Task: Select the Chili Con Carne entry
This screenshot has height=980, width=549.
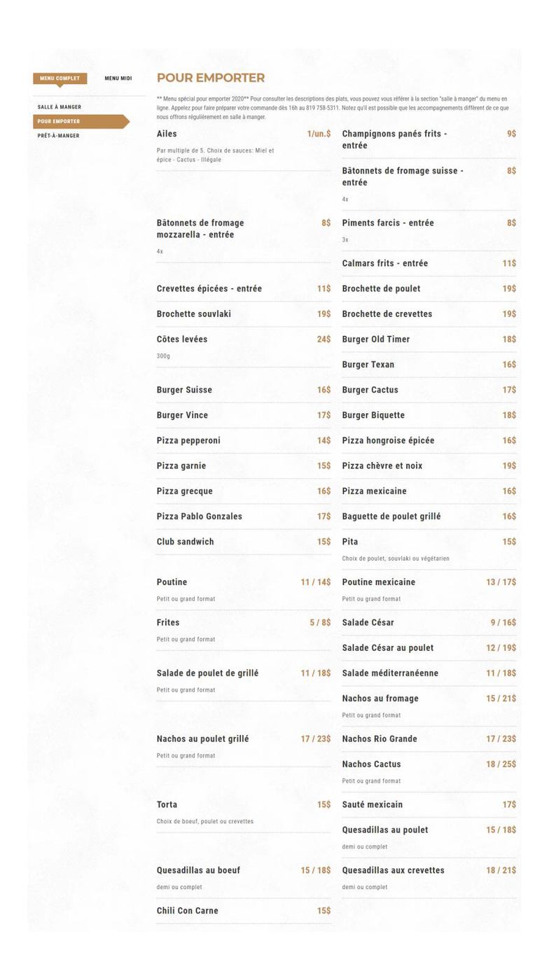Action: click(187, 911)
